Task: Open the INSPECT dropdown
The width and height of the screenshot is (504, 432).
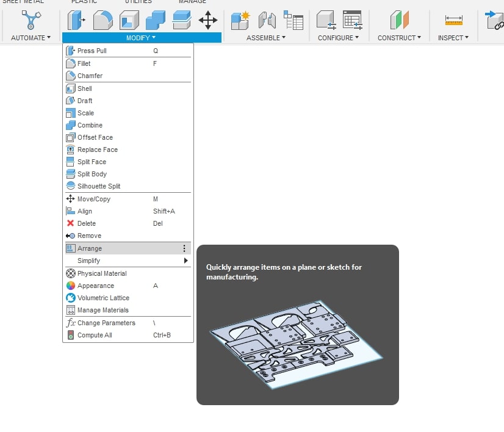Action: pos(453,38)
